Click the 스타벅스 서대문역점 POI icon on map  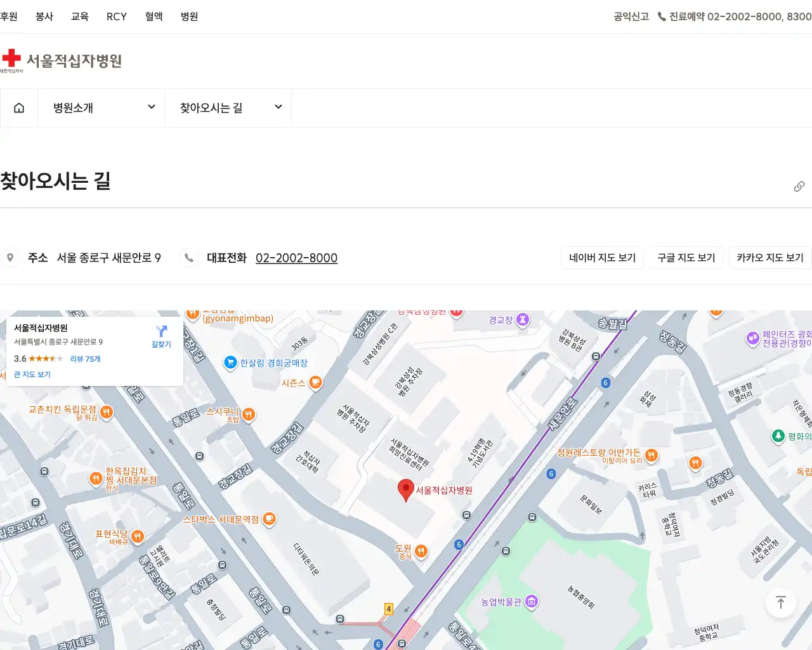pos(268,519)
